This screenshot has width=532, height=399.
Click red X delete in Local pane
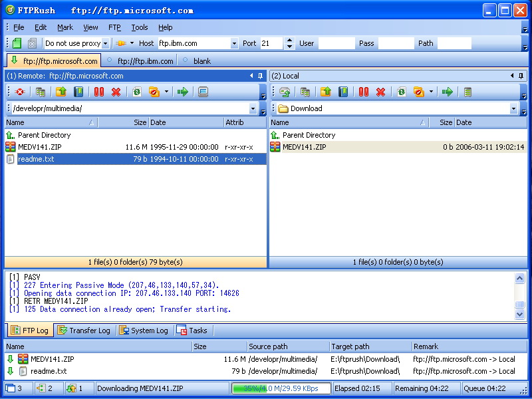[x=380, y=92]
